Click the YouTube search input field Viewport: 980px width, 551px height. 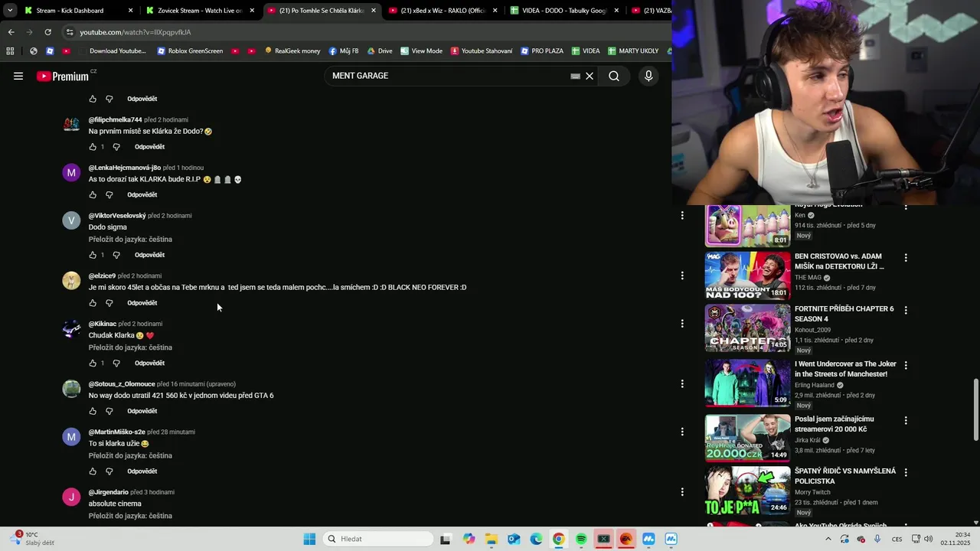click(x=448, y=76)
